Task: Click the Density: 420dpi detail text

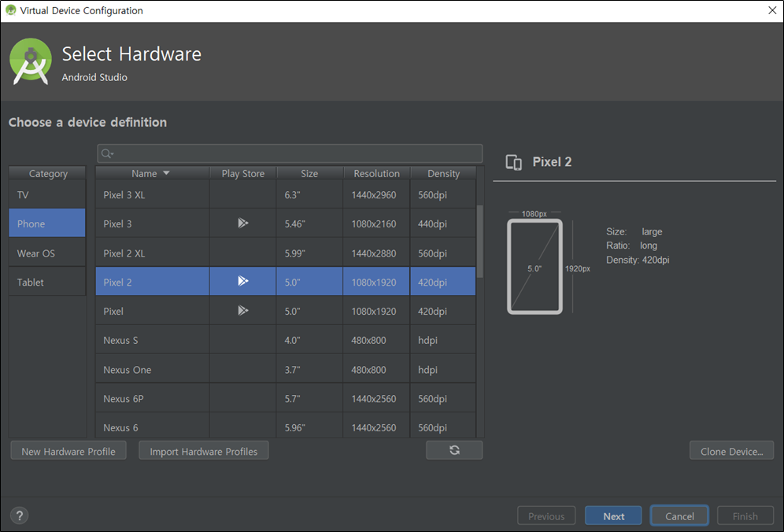Action: (x=638, y=260)
